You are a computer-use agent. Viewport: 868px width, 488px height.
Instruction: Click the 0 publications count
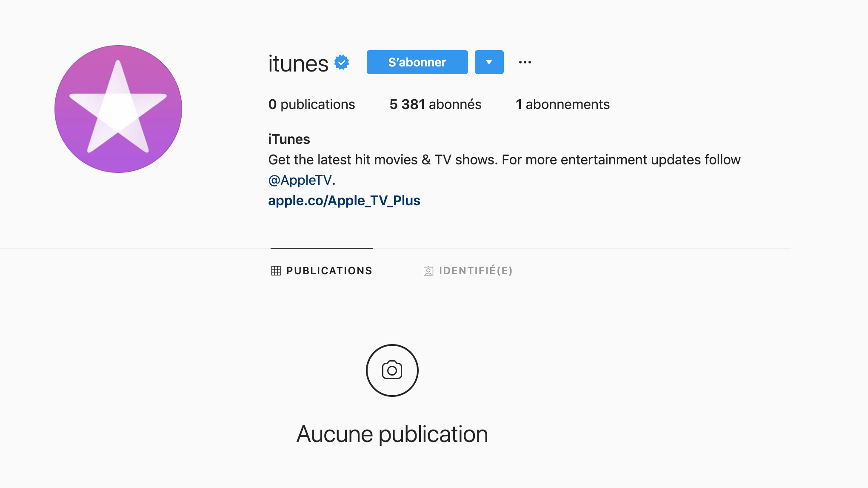(311, 104)
